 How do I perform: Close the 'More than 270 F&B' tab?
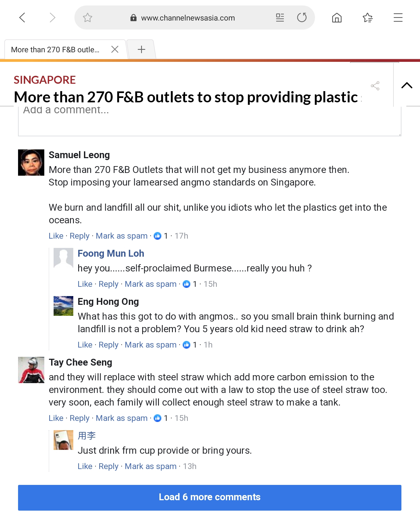(115, 50)
